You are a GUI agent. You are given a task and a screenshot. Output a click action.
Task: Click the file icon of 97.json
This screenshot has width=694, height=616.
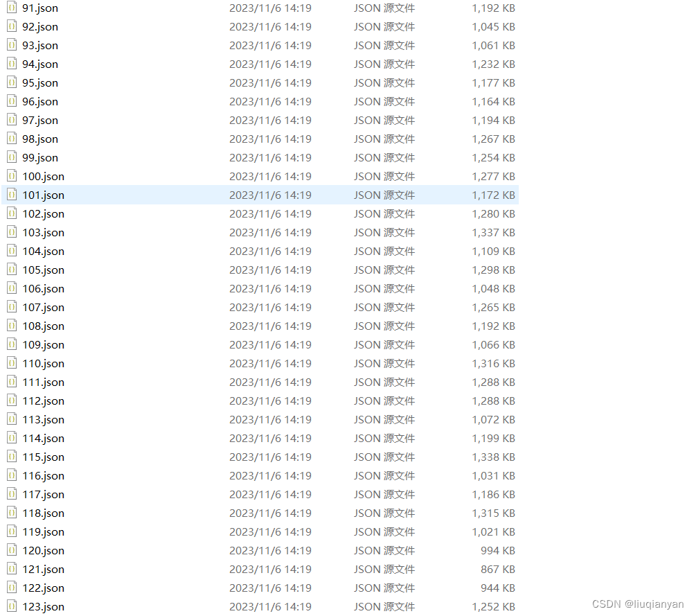coord(12,120)
